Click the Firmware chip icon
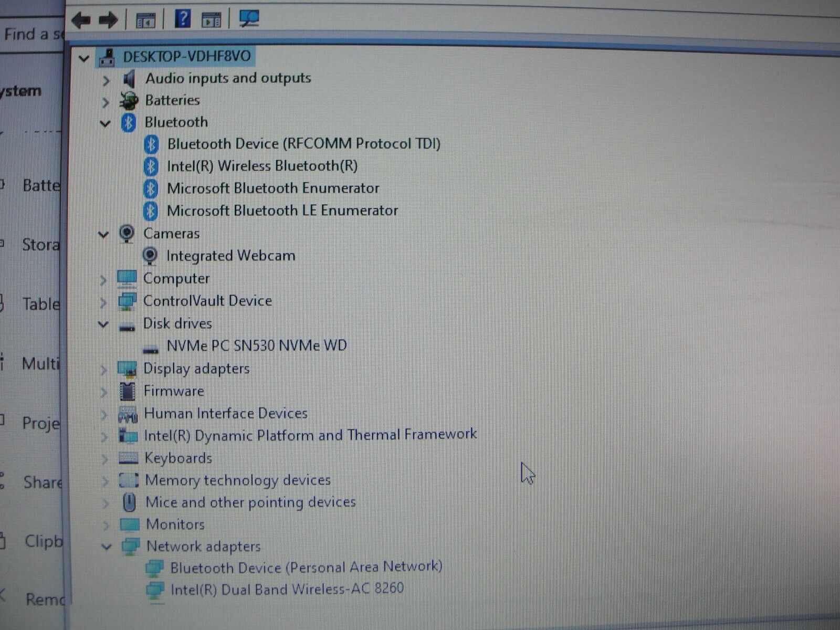Image resolution: width=840 pixels, height=630 pixels. (127, 391)
